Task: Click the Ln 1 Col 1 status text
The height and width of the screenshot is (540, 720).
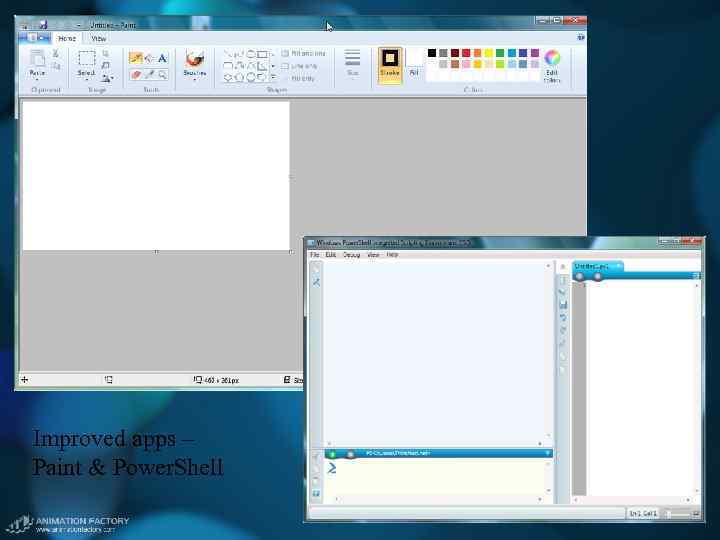Action: 642,513
